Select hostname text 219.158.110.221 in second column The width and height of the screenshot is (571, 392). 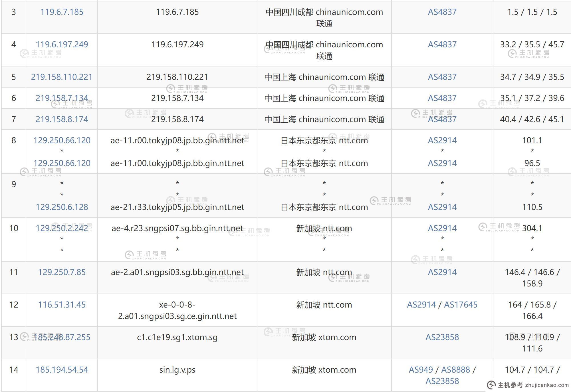(x=177, y=77)
